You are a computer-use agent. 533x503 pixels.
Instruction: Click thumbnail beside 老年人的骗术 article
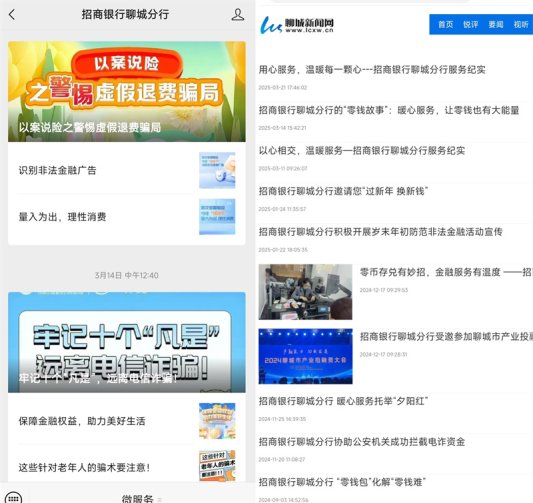pyautogui.click(x=217, y=465)
